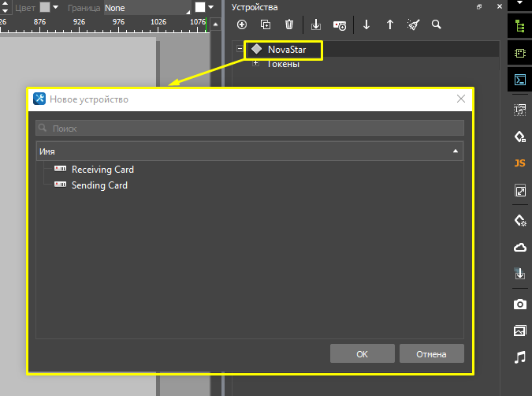The height and width of the screenshot is (396, 532).
Task: Click the add device plus icon
Action: [x=242, y=25]
